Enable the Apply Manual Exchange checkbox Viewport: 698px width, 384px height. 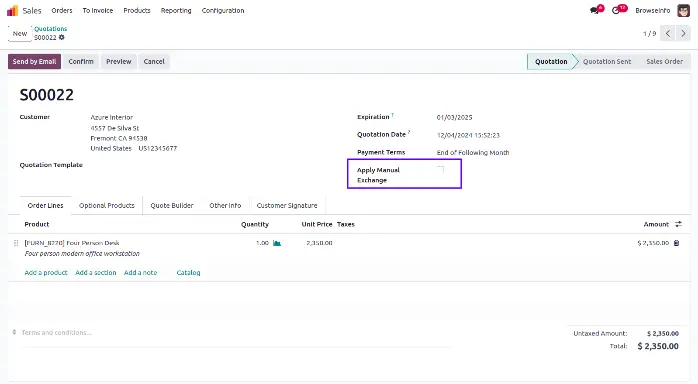point(440,170)
